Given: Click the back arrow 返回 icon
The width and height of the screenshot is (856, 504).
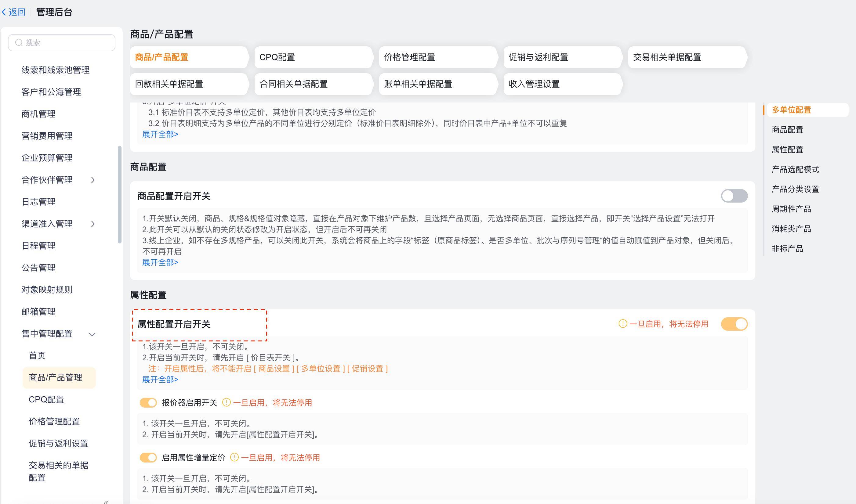Looking at the screenshot, I should coord(4,12).
